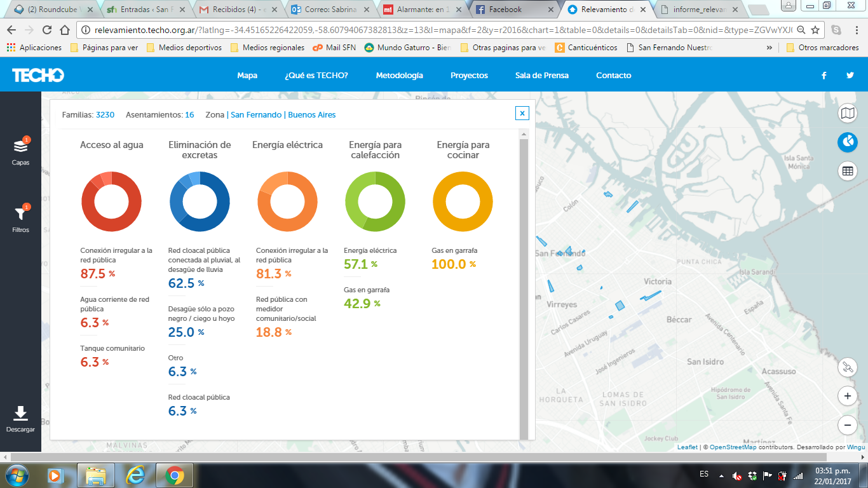
Task: Open the Capas layers panel
Action: (20, 151)
